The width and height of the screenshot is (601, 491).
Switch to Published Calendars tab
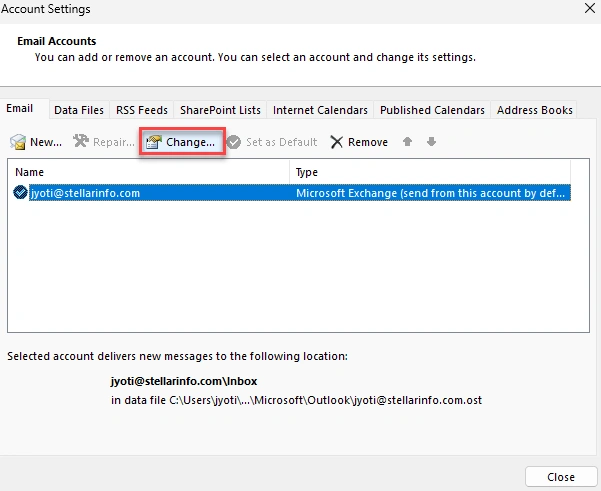[432, 110]
